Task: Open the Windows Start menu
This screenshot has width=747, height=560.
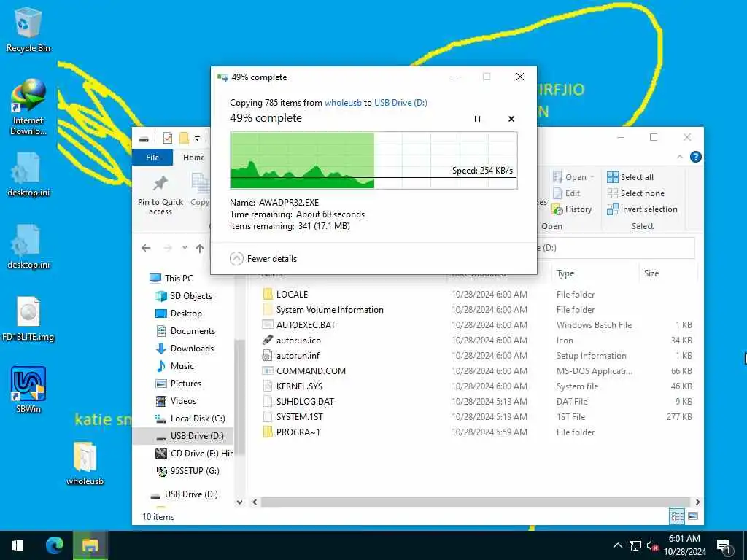Action: [18, 545]
